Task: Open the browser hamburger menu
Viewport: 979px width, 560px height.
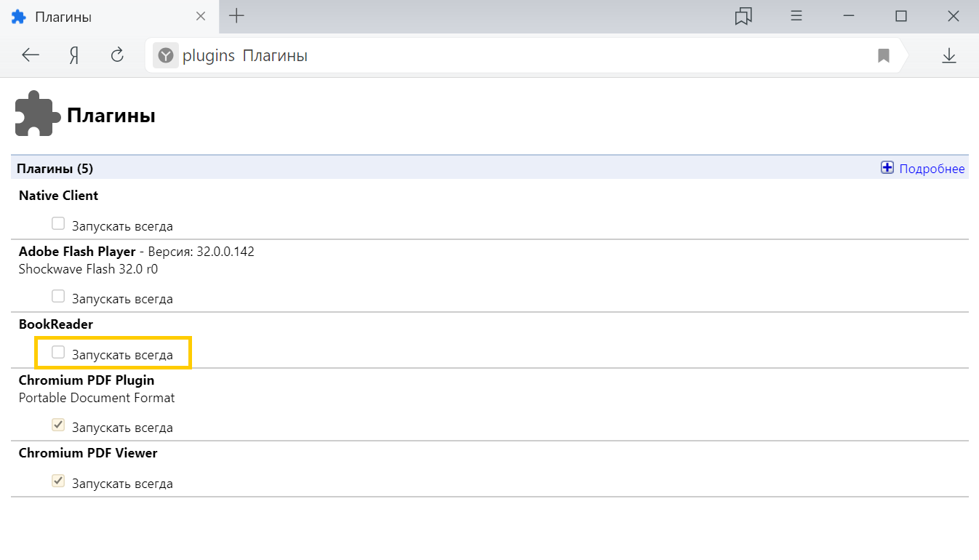Action: coord(796,16)
